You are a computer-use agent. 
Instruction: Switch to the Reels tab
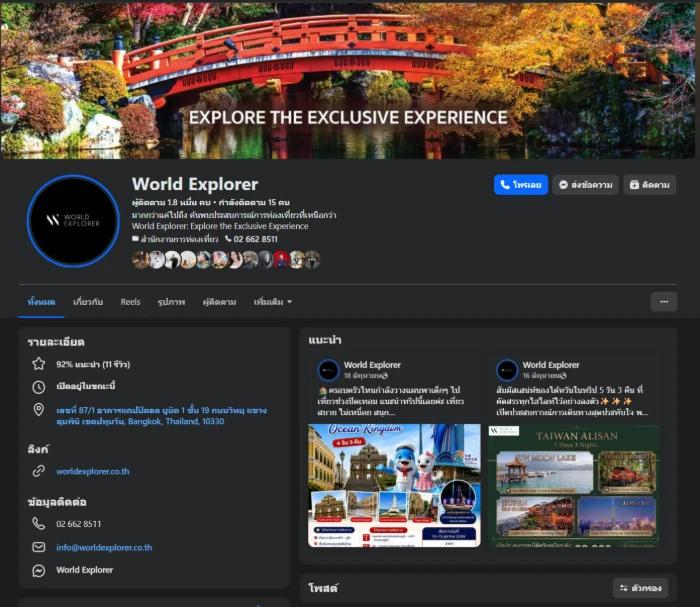[x=130, y=302]
